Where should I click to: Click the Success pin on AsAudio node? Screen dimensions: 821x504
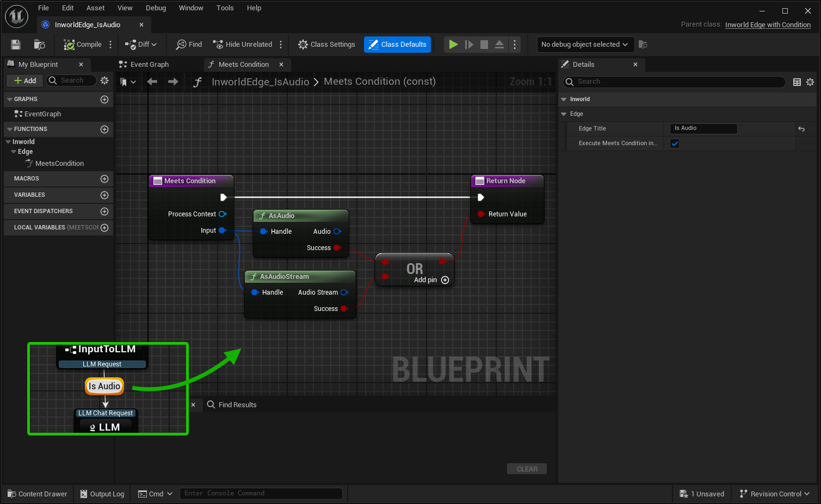tap(337, 248)
